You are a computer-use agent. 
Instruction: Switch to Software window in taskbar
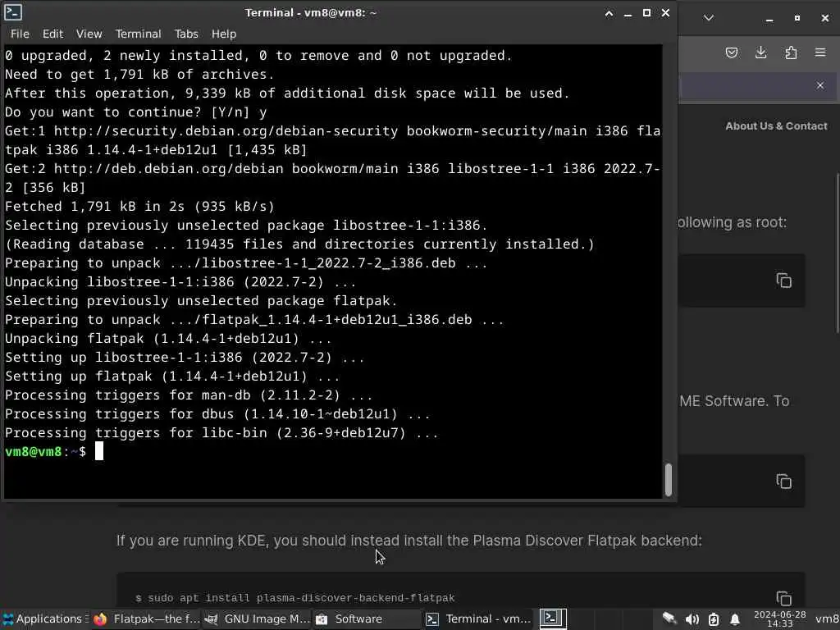pyautogui.click(x=367, y=619)
